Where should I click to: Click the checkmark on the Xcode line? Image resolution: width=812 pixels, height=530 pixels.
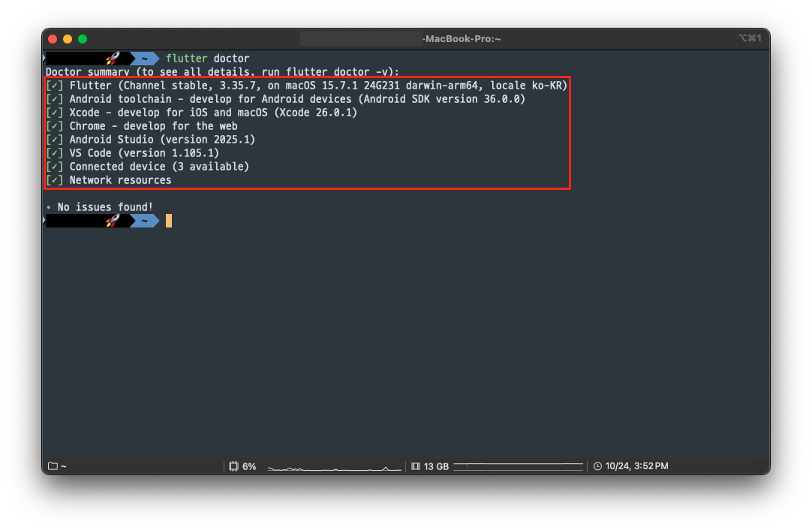(54, 113)
